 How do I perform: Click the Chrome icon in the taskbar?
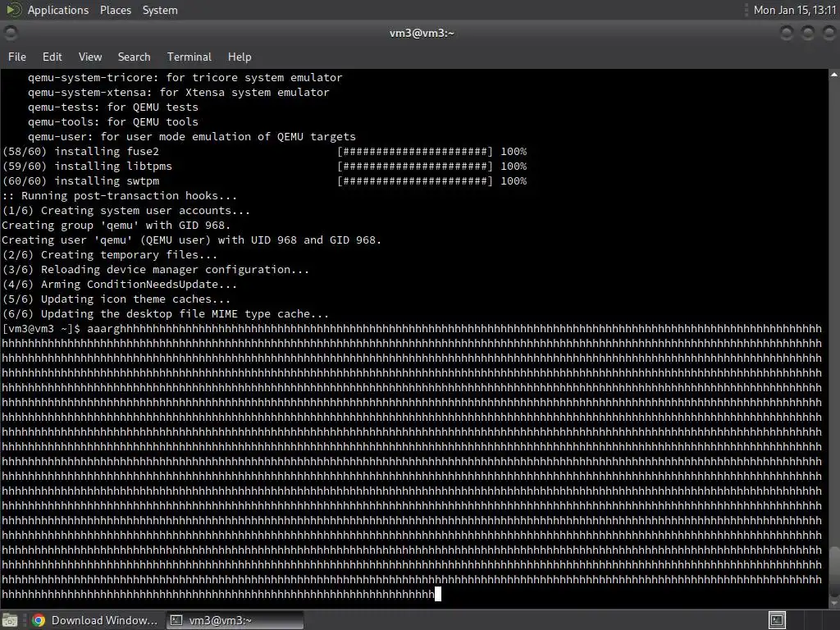coord(39,620)
